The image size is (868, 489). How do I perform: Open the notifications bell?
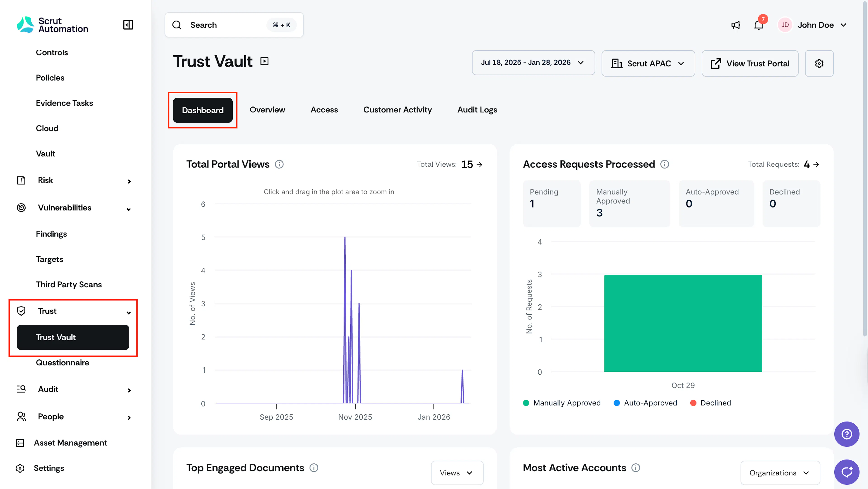coord(759,25)
